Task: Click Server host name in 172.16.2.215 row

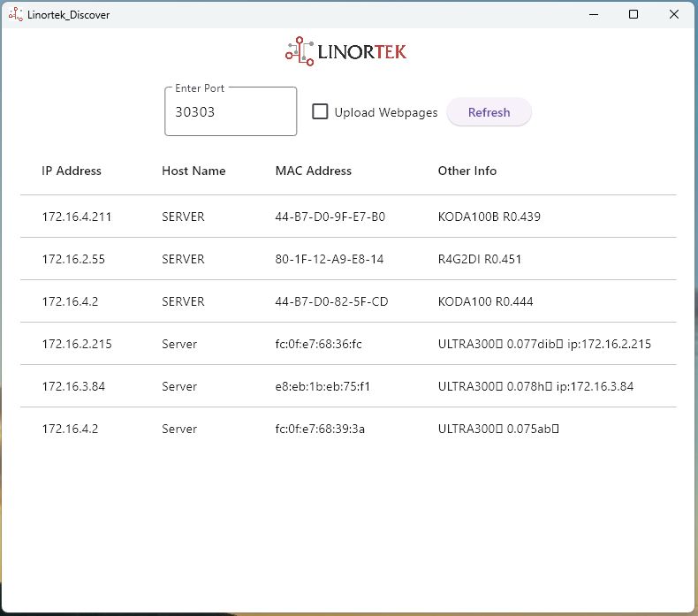Action: tap(179, 344)
